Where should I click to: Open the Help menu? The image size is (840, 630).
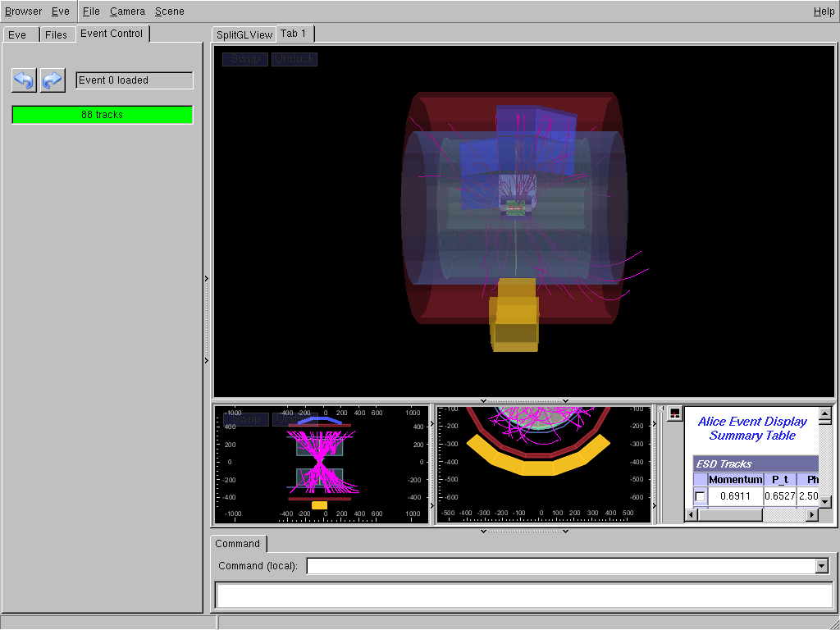[x=824, y=11]
